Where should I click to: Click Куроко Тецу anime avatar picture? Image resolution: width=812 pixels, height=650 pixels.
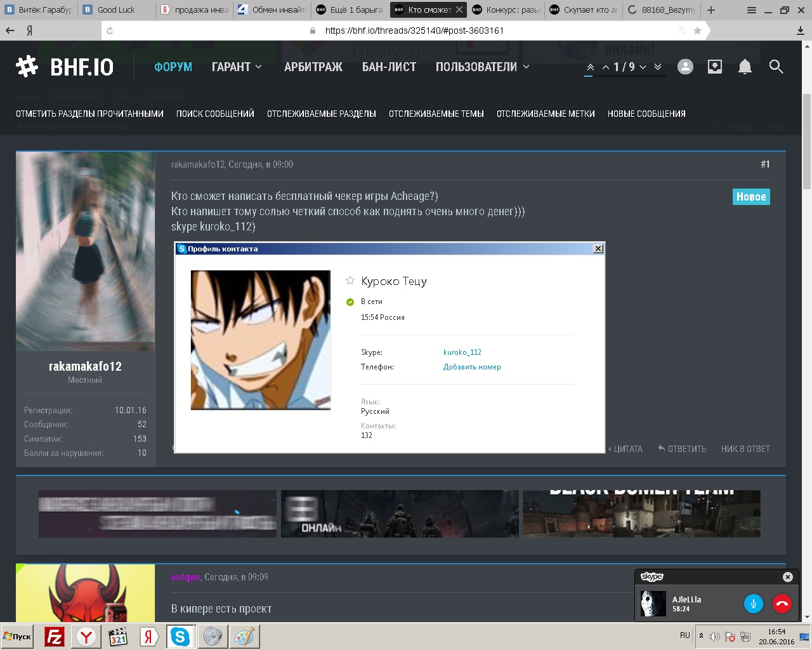pyautogui.click(x=261, y=340)
